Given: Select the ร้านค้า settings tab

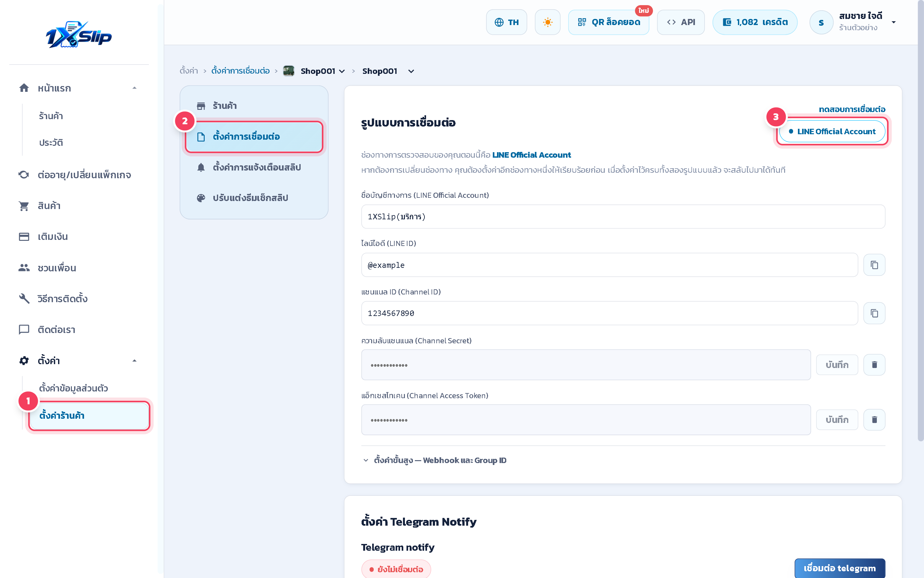Looking at the screenshot, I should [x=254, y=106].
